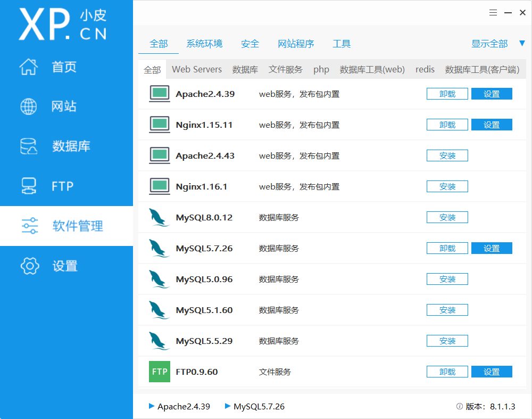The image size is (532, 419).
Task: Click the MySQL5.7.26 running arrow in status bar
Action: coord(228,406)
